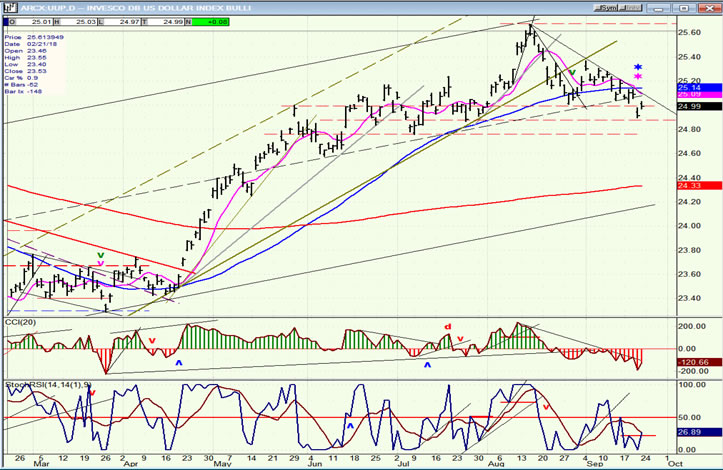Viewport: 723px width, 470px height.
Task: Click the Sym link button
Action: tap(606, 8)
